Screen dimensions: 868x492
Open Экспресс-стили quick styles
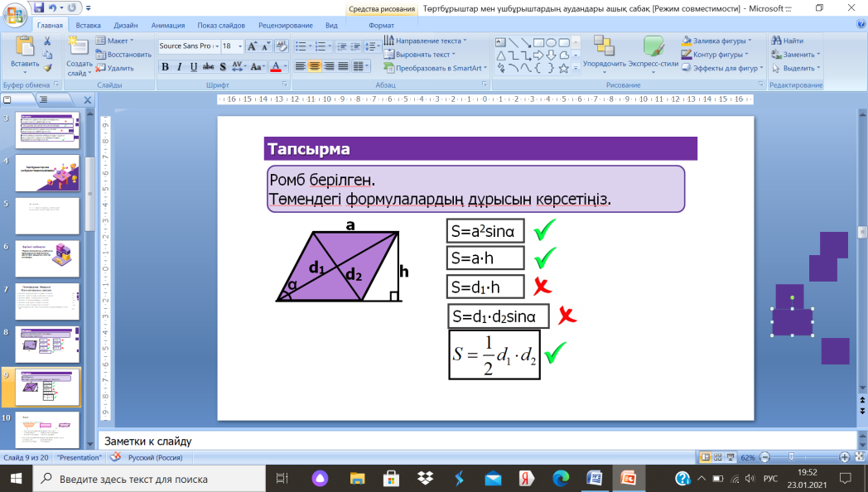coord(653,52)
